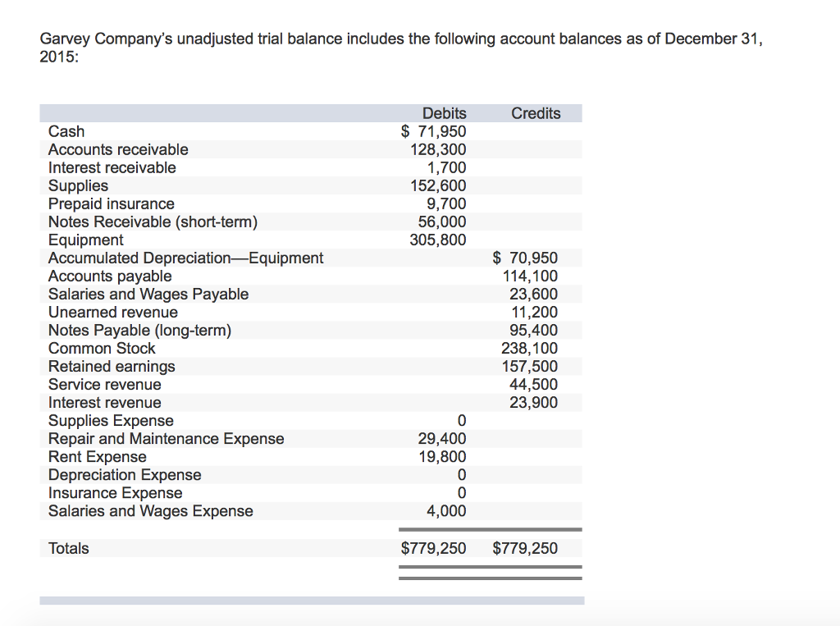840x626 pixels.
Task: Select the Interest revenue label
Action: [104, 403]
